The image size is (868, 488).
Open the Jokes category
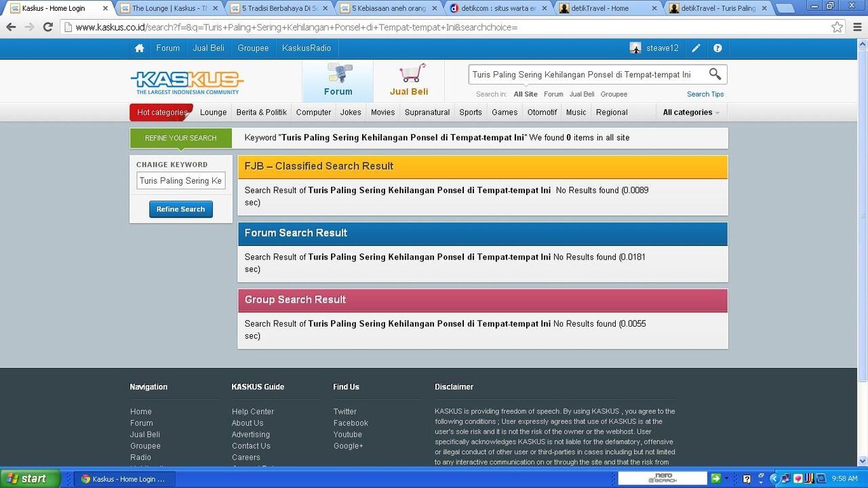click(x=351, y=113)
